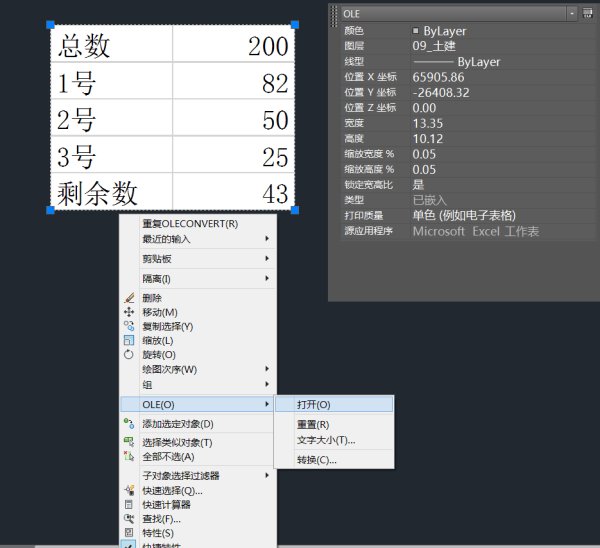Click the top-left blue grip of OLE table
Image resolution: width=600 pixels, height=548 pixels.
click(50, 25)
